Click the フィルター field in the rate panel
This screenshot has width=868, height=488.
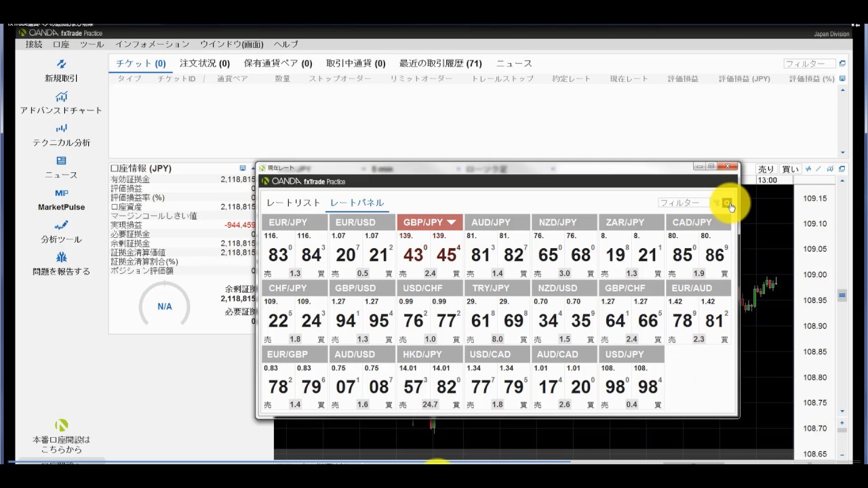[x=684, y=203]
